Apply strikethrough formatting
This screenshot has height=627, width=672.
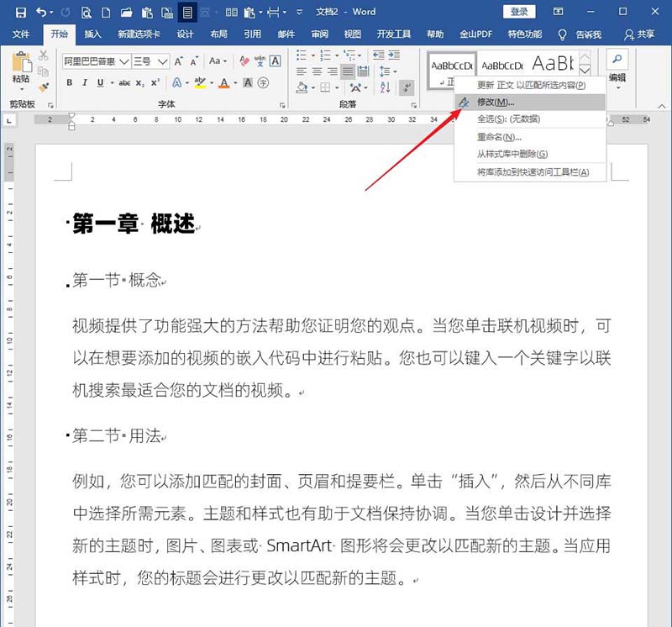click(x=125, y=81)
